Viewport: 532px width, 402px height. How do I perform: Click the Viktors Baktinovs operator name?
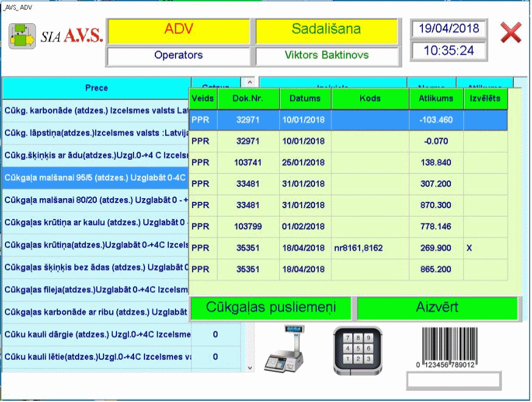click(x=327, y=56)
